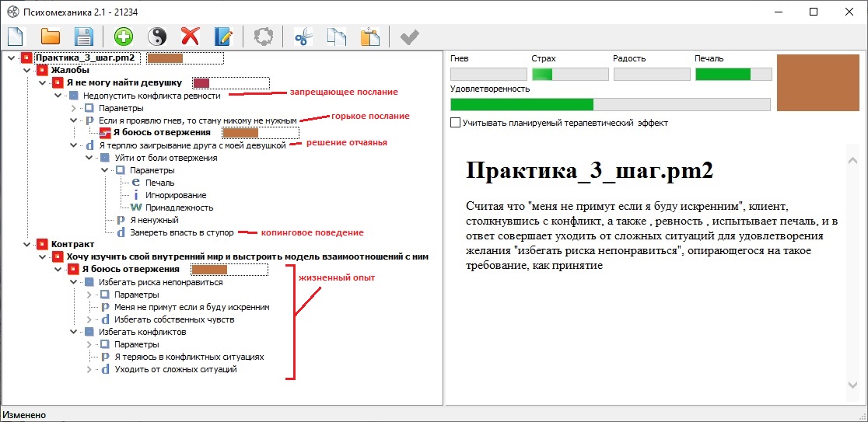Image resolution: width=868 pixels, height=422 pixels.
Task: Click the Copy pages toolbar icon
Action: pyautogui.click(x=336, y=36)
